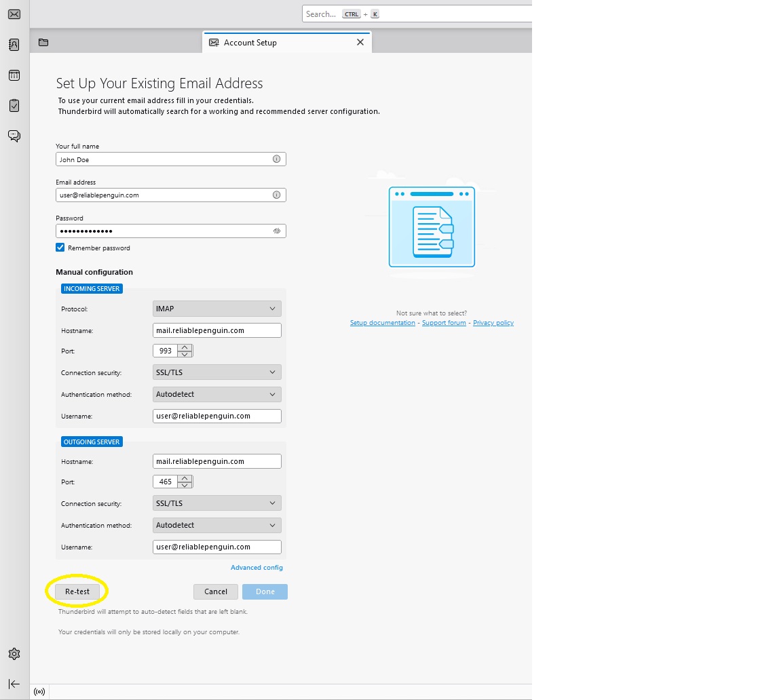Image resolution: width=775 pixels, height=700 pixels.
Task: Open the Calendar icon in sidebar
Action: [14, 75]
